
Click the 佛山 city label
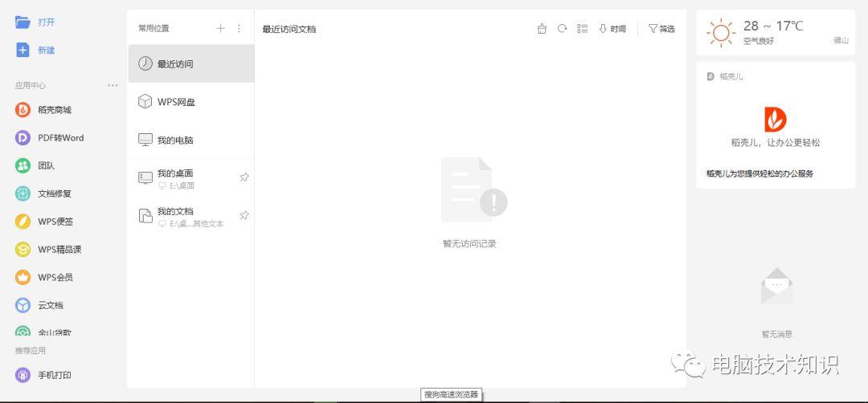pyautogui.click(x=841, y=40)
